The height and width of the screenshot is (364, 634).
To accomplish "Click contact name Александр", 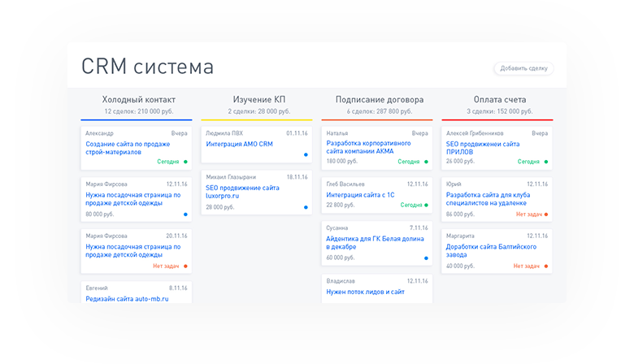I will pyautogui.click(x=99, y=133).
